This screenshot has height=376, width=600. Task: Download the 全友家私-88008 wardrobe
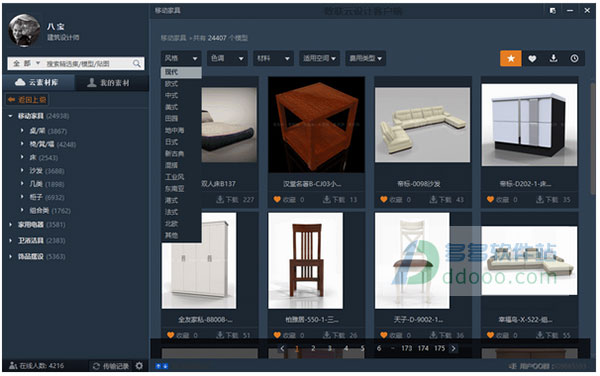coord(233,335)
